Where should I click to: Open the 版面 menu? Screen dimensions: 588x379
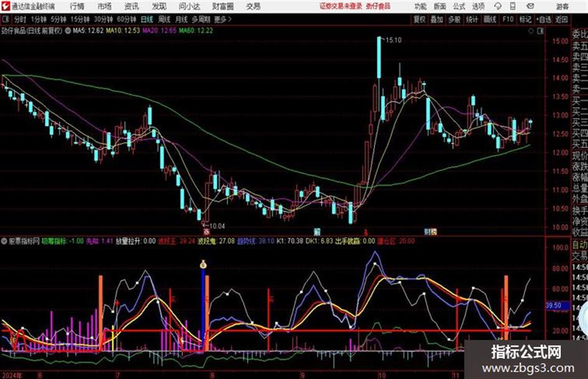tap(439, 6)
